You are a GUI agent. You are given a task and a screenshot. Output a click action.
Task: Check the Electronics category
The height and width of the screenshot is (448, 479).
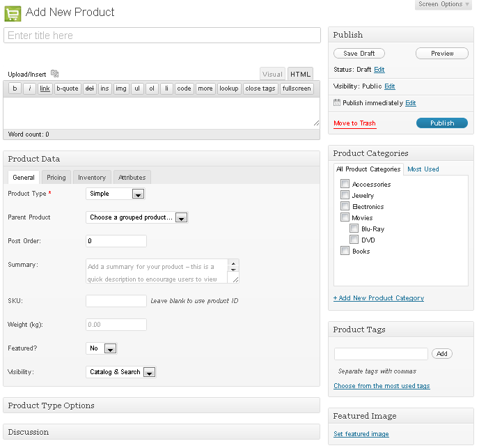pyautogui.click(x=345, y=206)
